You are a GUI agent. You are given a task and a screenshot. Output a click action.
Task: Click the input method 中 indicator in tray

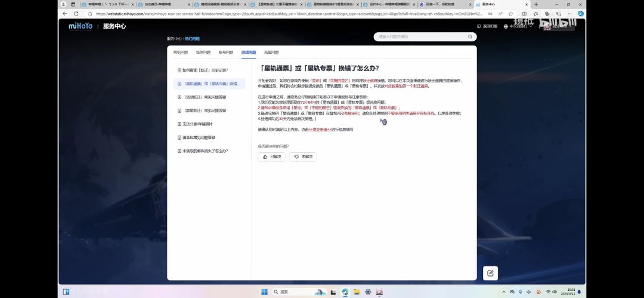tap(529, 292)
